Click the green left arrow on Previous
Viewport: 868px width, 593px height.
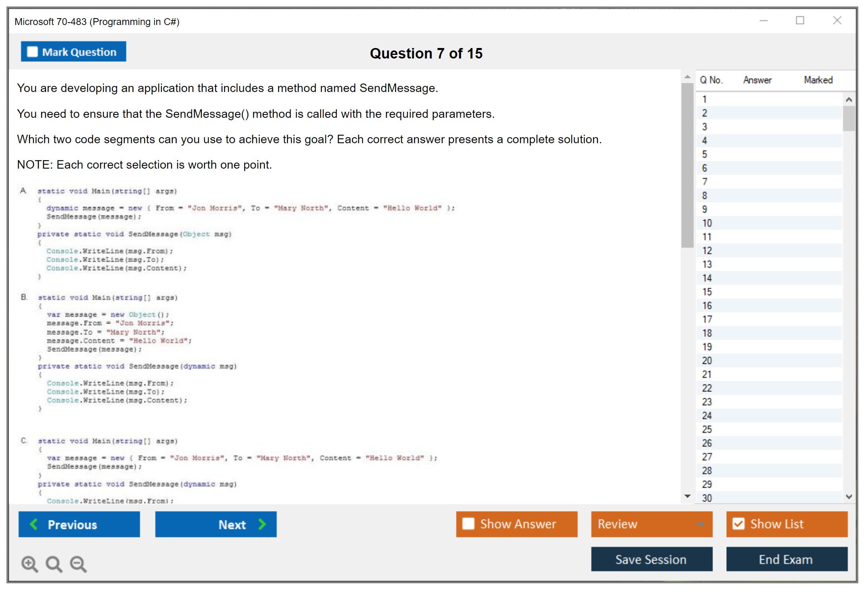click(34, 524)
